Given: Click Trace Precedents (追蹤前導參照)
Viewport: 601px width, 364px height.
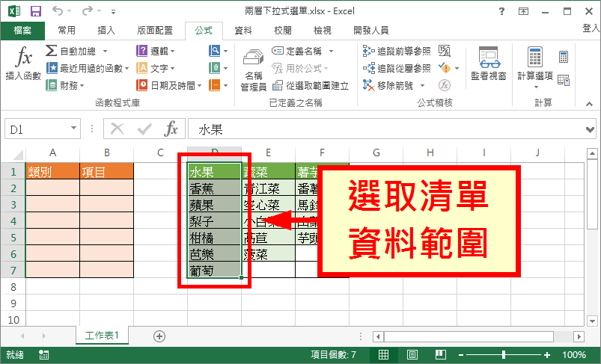Looking at the screenshot, I should coord(397,51).
